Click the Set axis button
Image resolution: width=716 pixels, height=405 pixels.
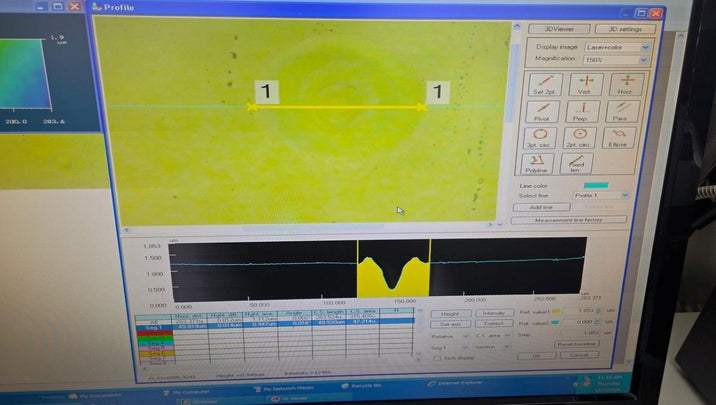(x=450, y=324)
